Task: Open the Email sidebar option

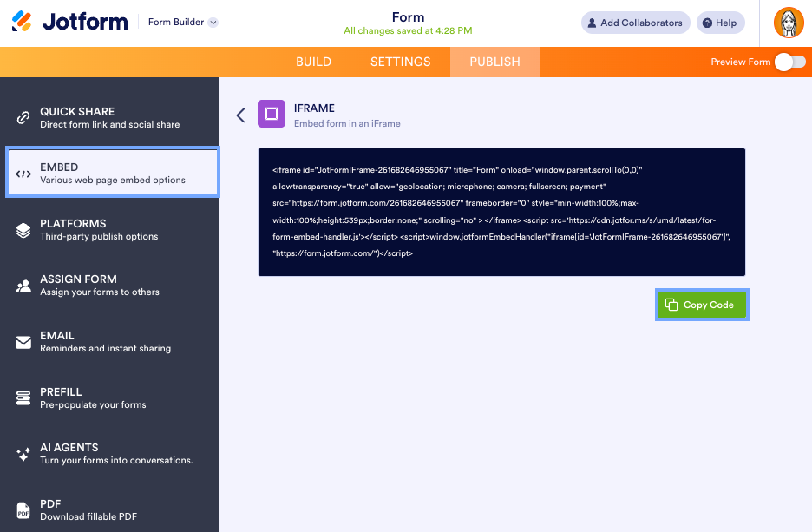Action: pos(110,341)
